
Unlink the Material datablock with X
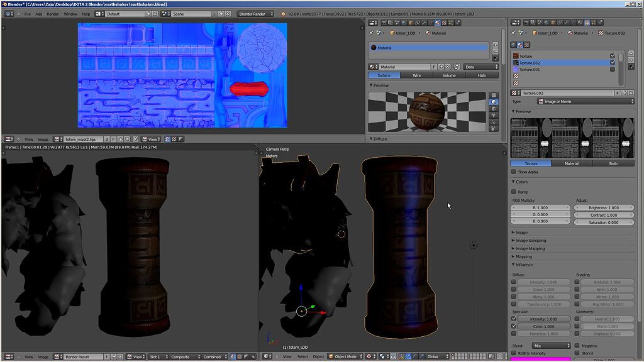tap(448, 67)
